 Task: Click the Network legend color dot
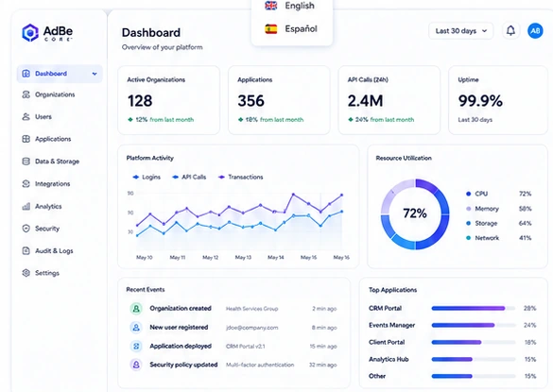pyautogui.click(x=468, y=238)
